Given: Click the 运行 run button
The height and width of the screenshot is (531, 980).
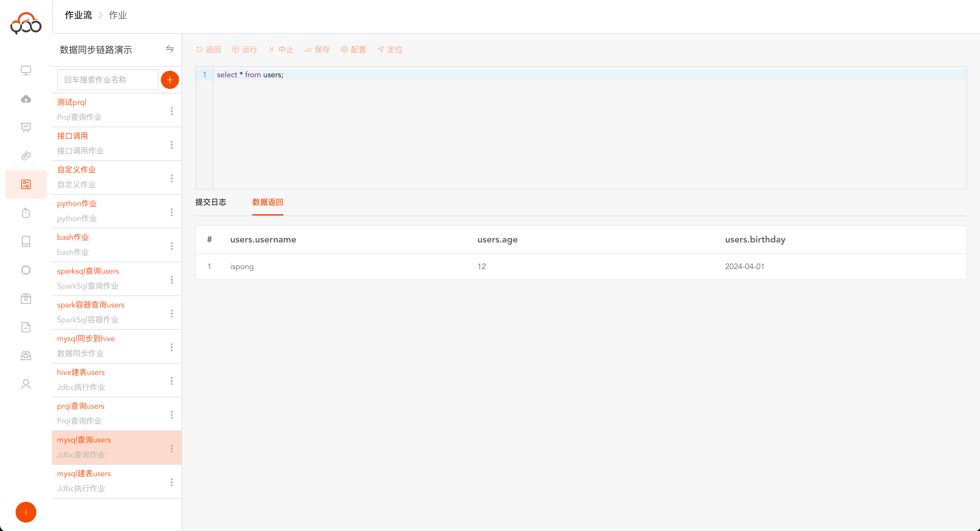Looking at the screenshot, I should tap(245, 49).
